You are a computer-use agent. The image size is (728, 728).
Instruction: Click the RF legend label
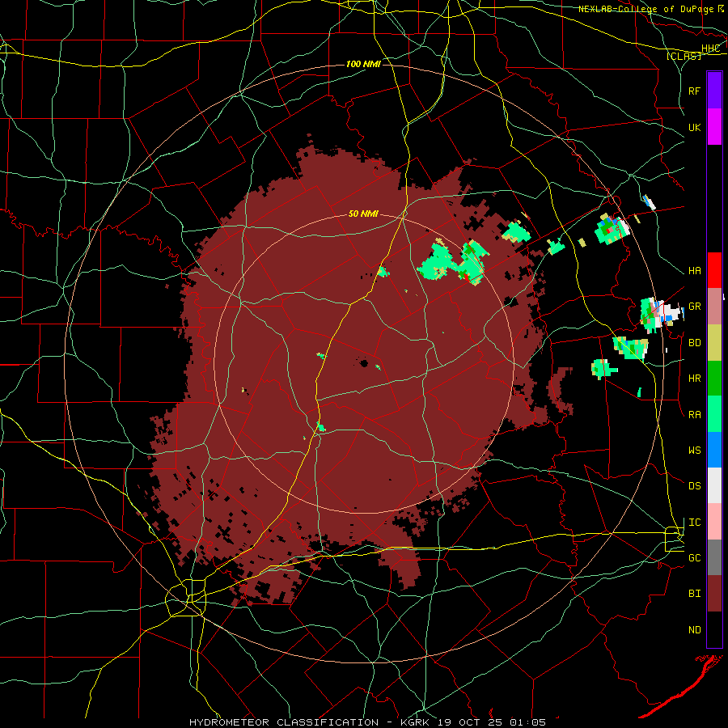pos(695,91)
